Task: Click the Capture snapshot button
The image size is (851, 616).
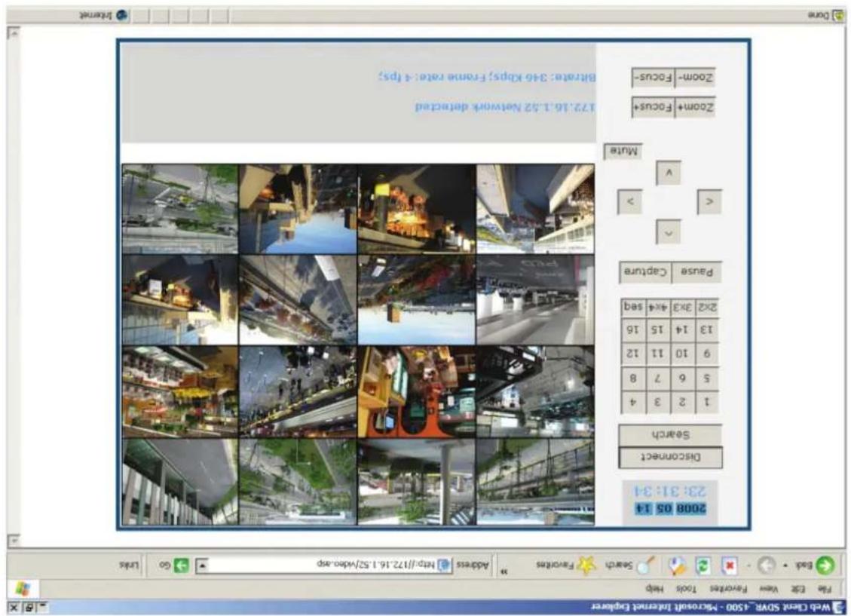Action: click(645, 271)
